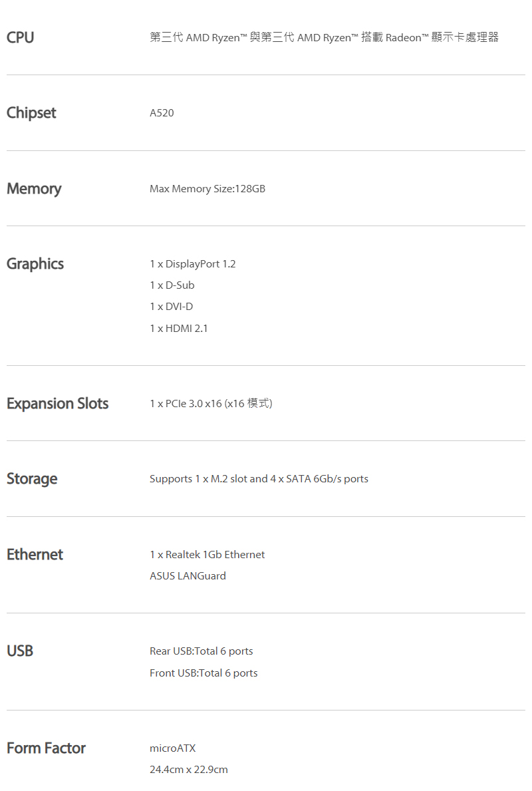Image resolution: width=532 pixels, height=791 pixels.
Task: Click Front USB:Total 6 ports text
Action: (203, 673)
